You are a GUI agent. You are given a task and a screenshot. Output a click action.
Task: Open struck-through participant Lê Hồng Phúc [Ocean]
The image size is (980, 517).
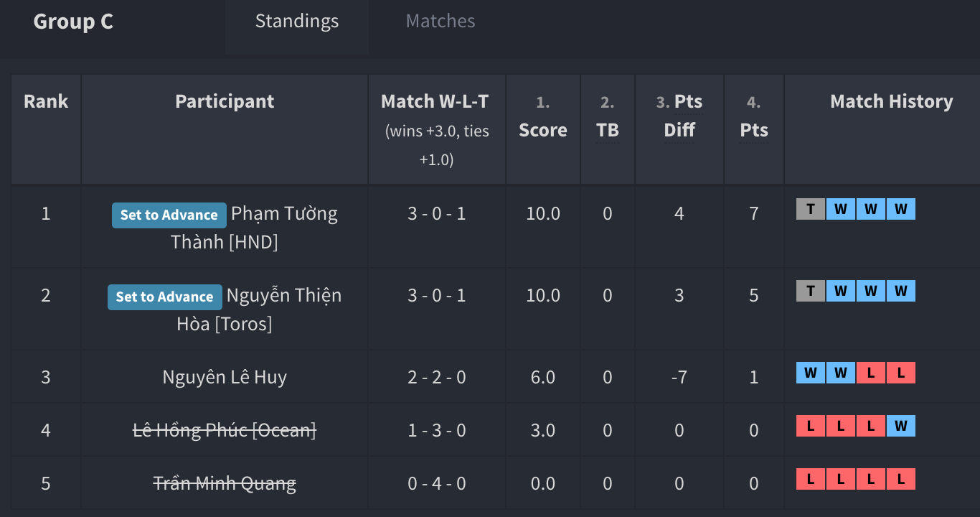(x=225, y=430)
